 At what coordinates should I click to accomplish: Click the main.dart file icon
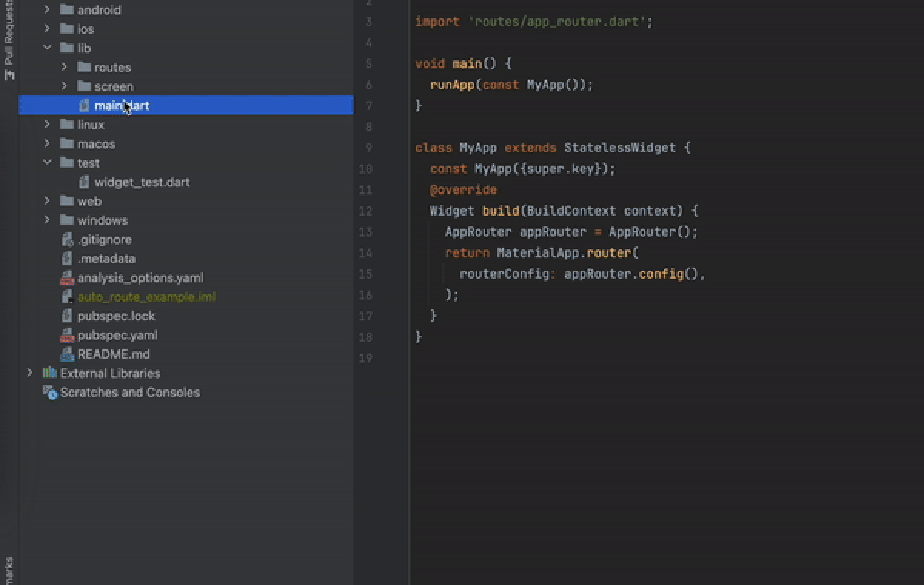tap(84, 105)
